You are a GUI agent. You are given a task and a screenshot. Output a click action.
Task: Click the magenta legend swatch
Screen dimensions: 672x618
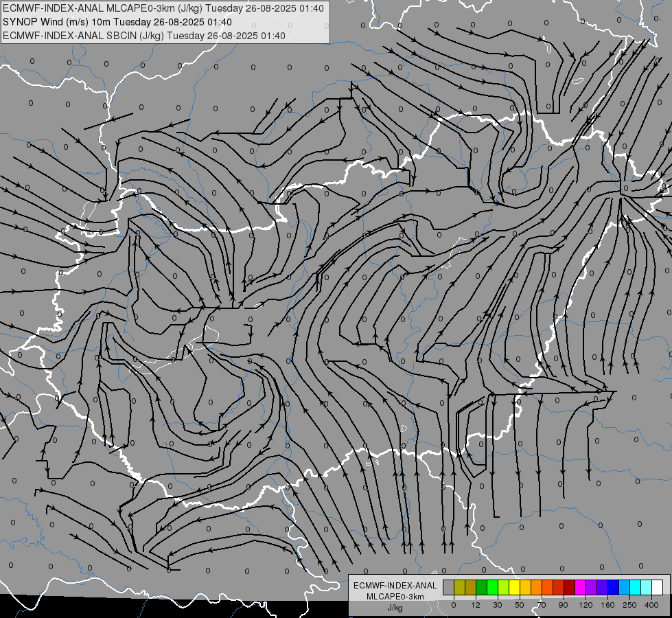click(580, 588)
